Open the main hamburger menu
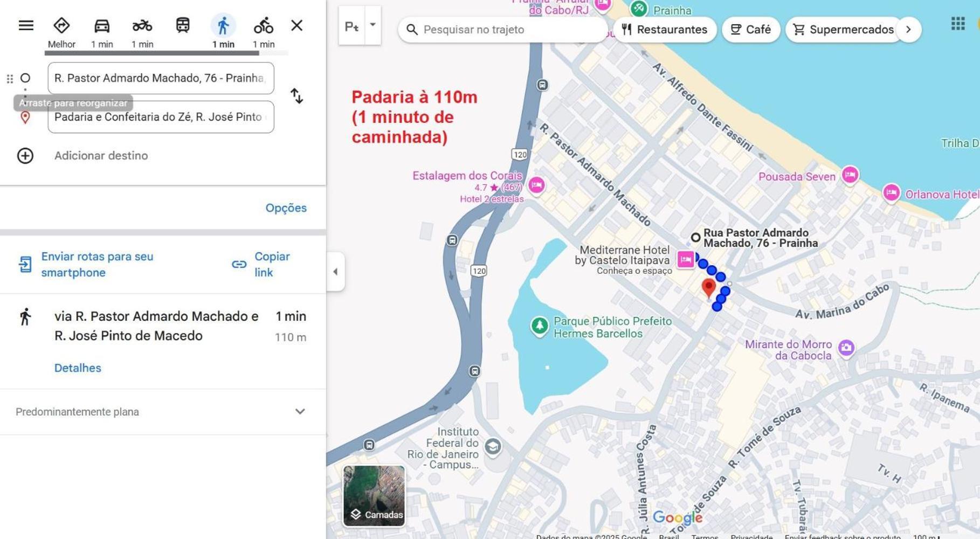Image resolution: width=980 pixels, height=539 pixels. 26,25
